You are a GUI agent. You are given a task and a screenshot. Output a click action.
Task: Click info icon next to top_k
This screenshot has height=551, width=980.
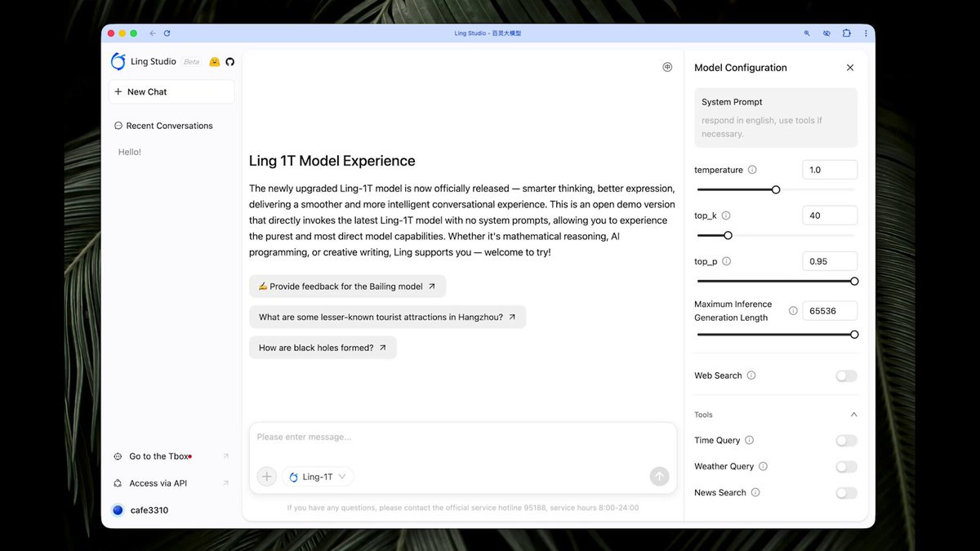[726, 216]
